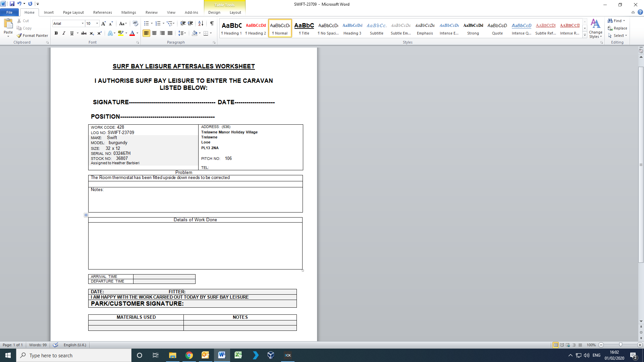Screen dimensions: 644x362
Task: Apply strikethrough formatting icon
Action: pos(84,33)
